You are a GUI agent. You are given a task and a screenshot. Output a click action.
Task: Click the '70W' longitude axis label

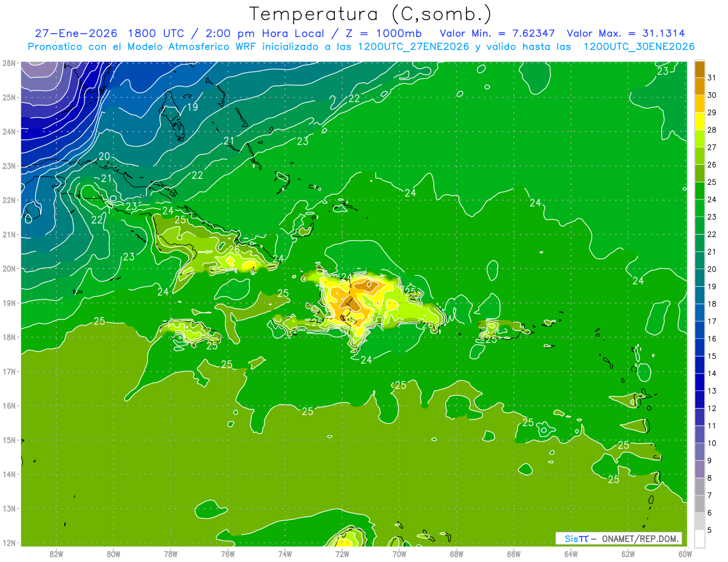coord(399,554)
